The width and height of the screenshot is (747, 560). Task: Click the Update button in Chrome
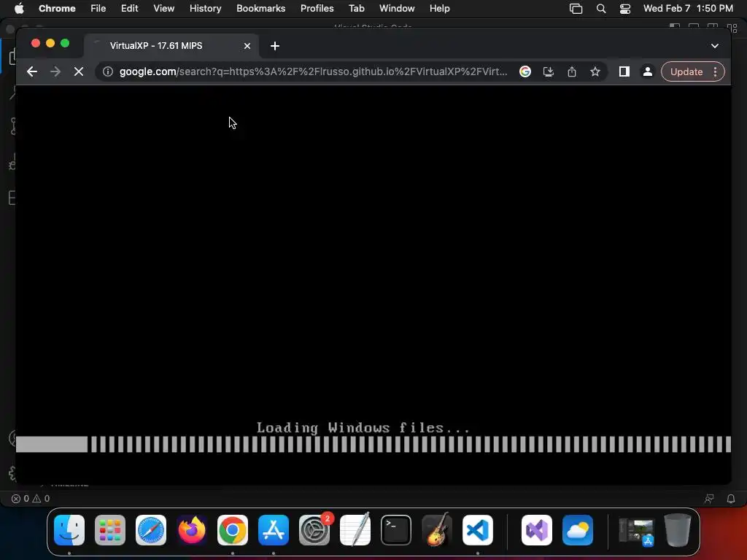(686, 71)
